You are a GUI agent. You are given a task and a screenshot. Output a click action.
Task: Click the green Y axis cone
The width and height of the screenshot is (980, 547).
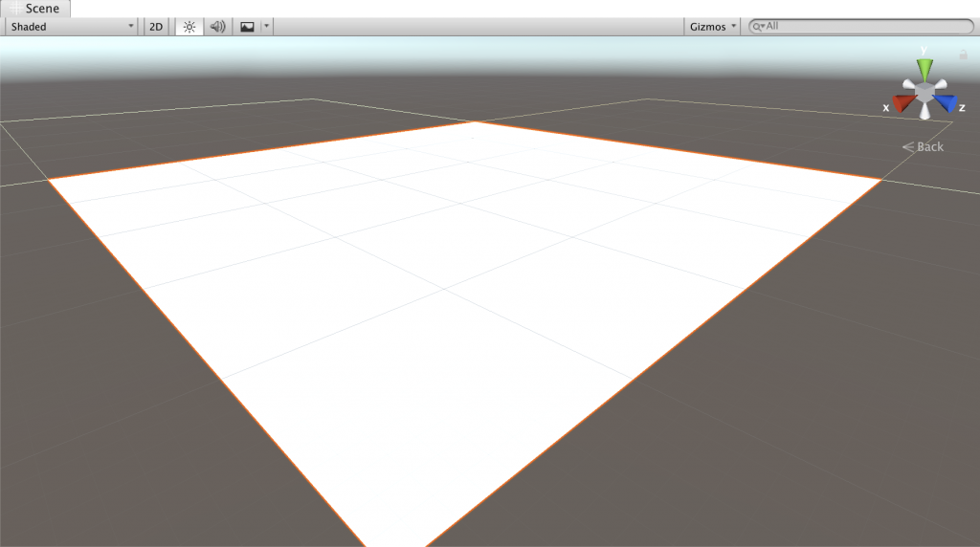924,68
